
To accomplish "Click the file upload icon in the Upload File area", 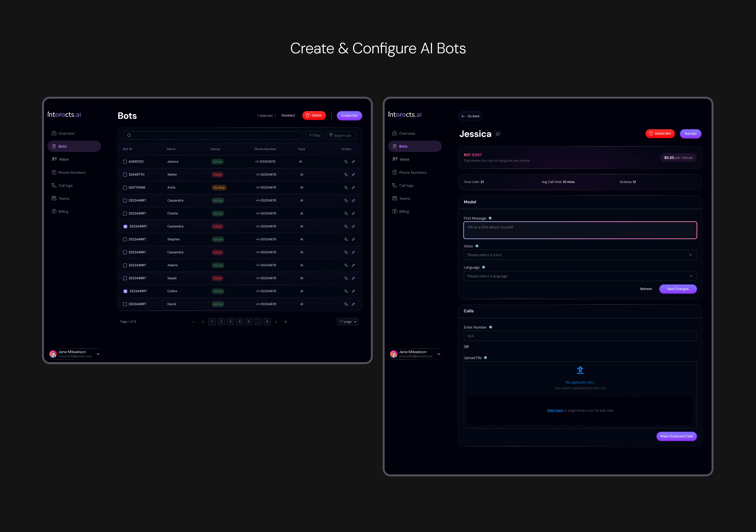I will (580, 369).
